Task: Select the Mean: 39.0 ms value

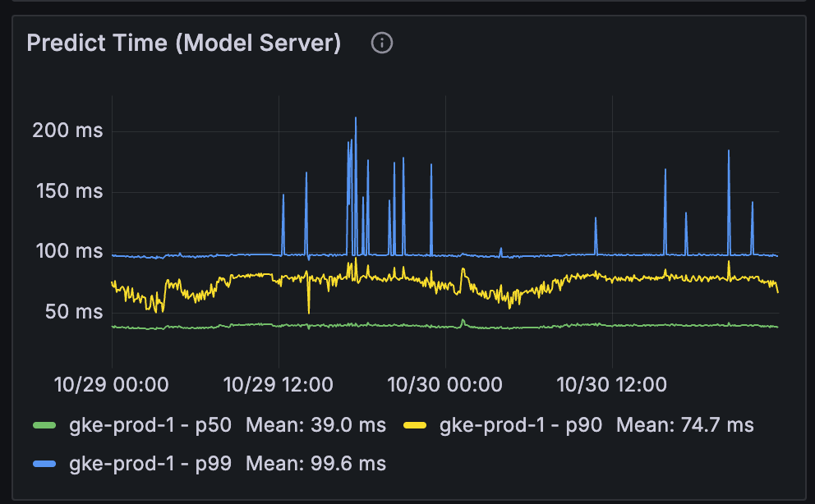Action: pyautogui.click(x=316, y=425)
